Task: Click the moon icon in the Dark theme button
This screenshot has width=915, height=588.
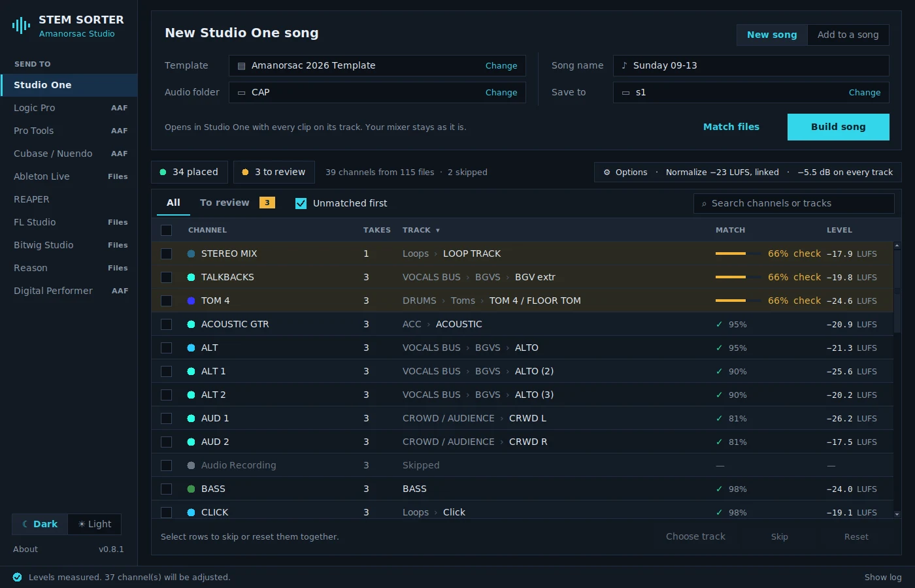Action: point(25,524)
